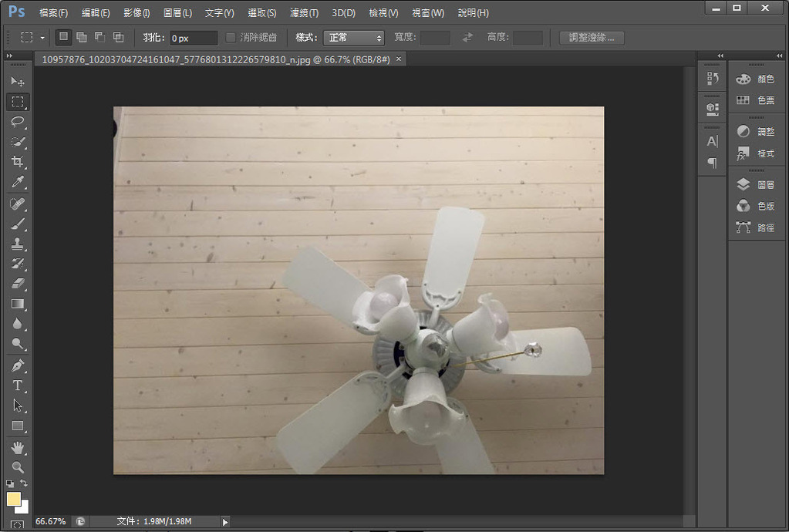This screenshot has width=789, height=532.
Task: Select the Quick Selection tool
Action: 18,142
